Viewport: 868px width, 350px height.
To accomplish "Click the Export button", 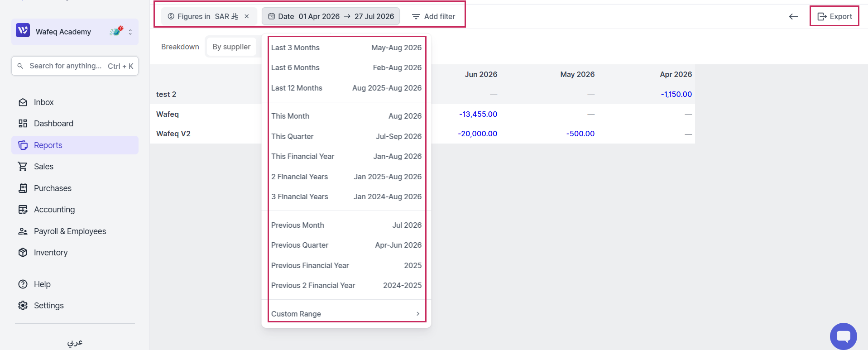I will [834, 16].
